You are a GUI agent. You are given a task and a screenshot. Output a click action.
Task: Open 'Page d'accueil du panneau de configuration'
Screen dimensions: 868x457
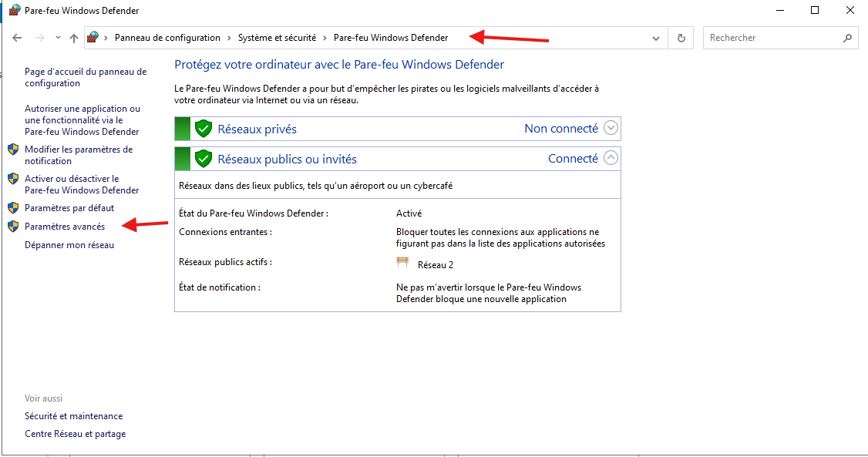[86, 78]
